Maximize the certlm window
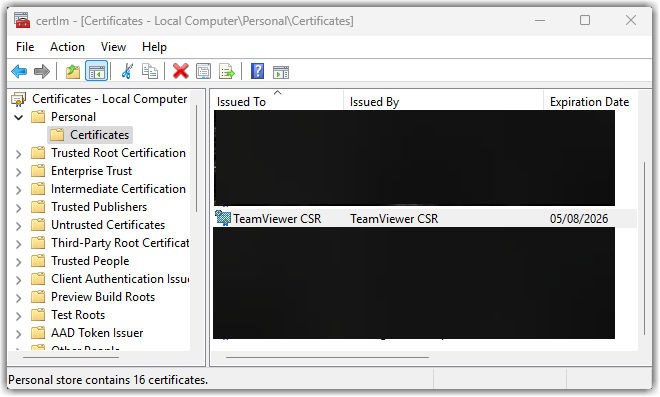The image size is (660, 397). point(585,20)
